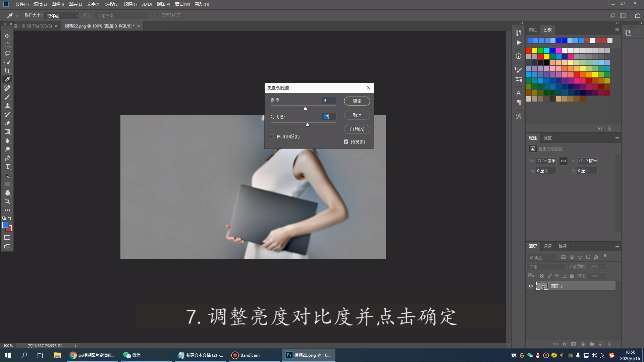This screenshot has width=644, height=362.
Task: Click delete layer trash icon
Action: [609, 344]
